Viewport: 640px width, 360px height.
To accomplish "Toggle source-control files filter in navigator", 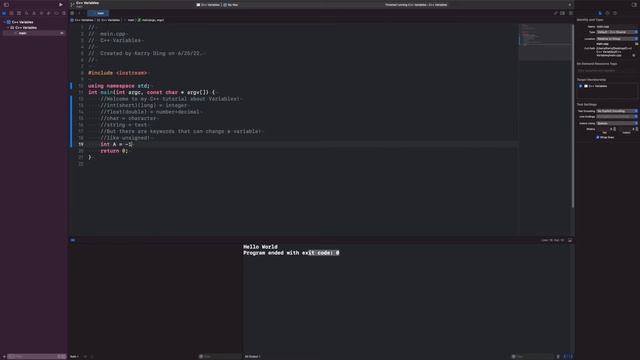I will pos(64,356).
